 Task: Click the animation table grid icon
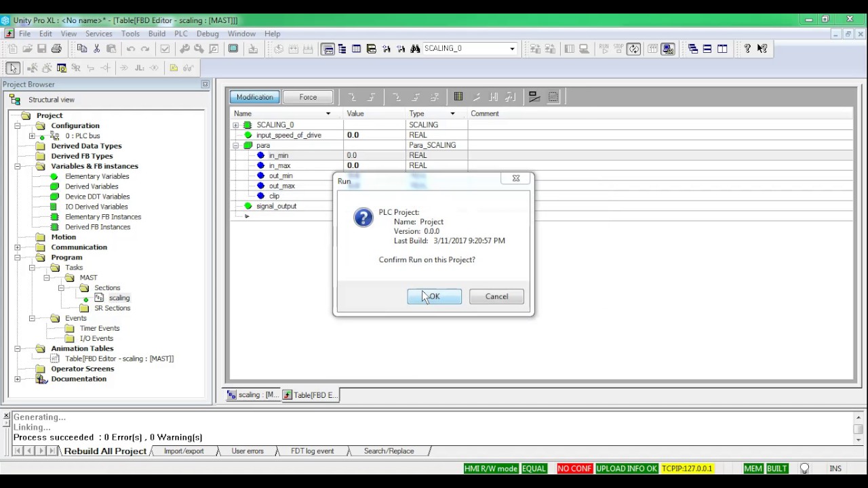(x=458, y=97)
